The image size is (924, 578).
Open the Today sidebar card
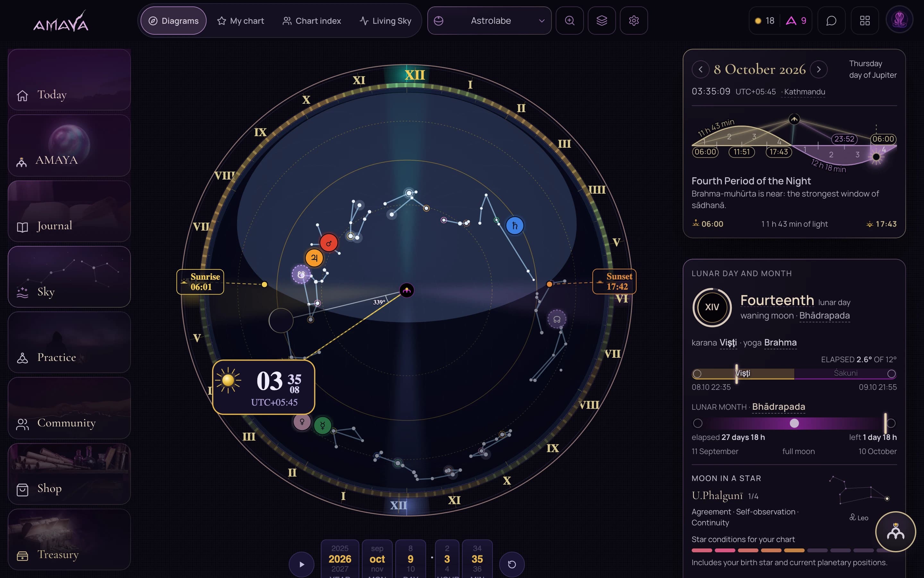[69, 80]
